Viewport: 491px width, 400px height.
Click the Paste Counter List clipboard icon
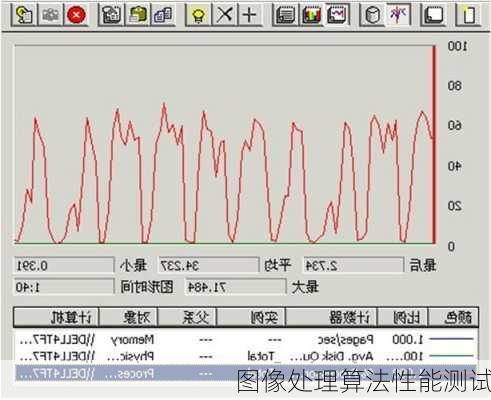137,15
